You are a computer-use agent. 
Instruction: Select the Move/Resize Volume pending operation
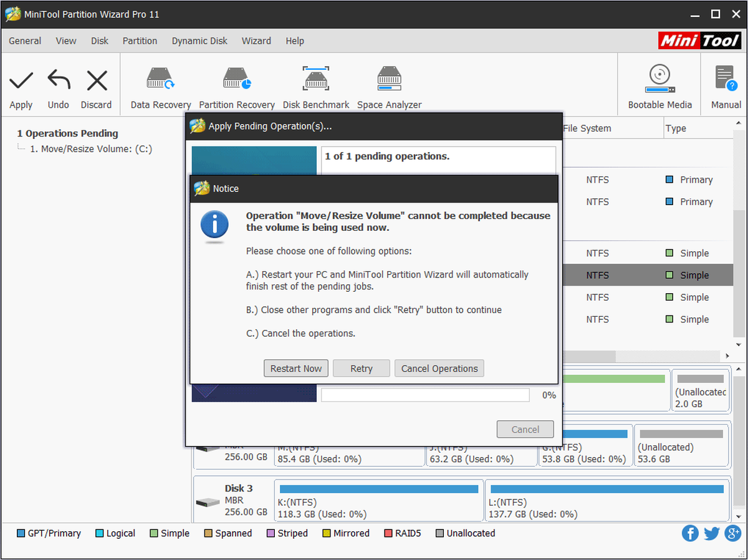tap(91, 149)
